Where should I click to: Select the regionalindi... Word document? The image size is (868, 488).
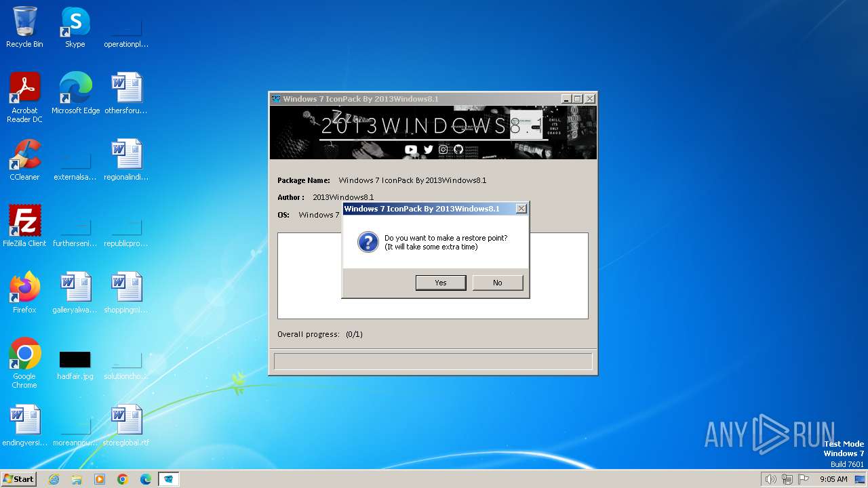pos(126,160)
